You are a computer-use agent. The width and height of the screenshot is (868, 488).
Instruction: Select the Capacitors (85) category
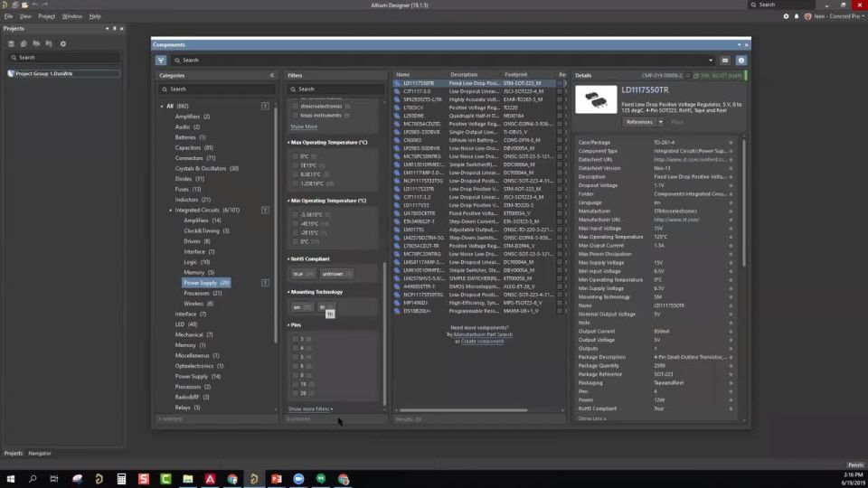[x=193, y=147]
